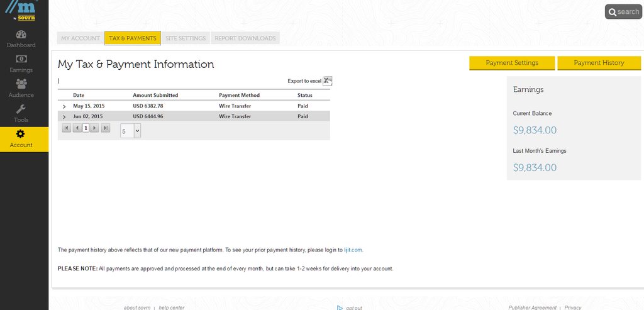Switch to the Report Downloads tab
This screenshot has width=644, height=310.
(x=245, y=38)
